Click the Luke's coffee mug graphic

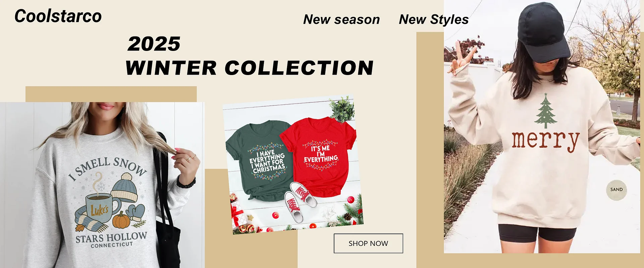coord(101,208)
